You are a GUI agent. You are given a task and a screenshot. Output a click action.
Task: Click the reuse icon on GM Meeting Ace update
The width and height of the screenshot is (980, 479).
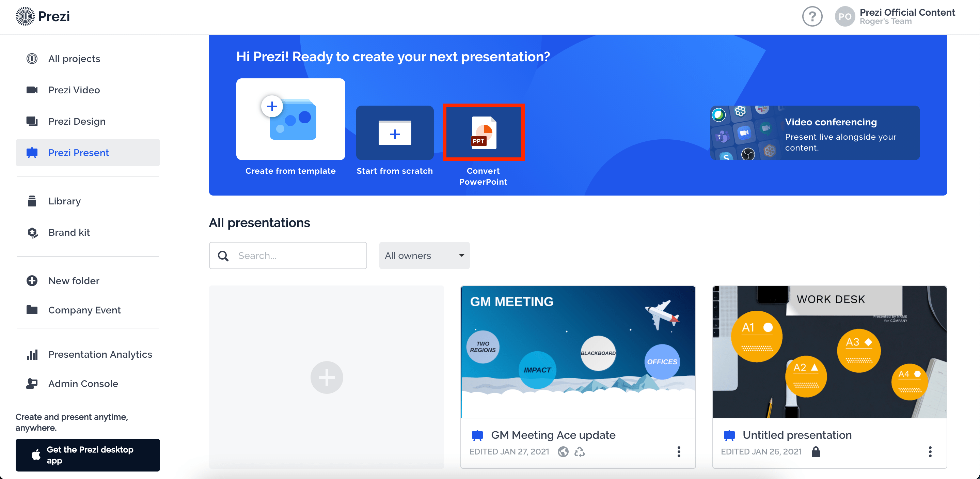[x=580, y=452]
